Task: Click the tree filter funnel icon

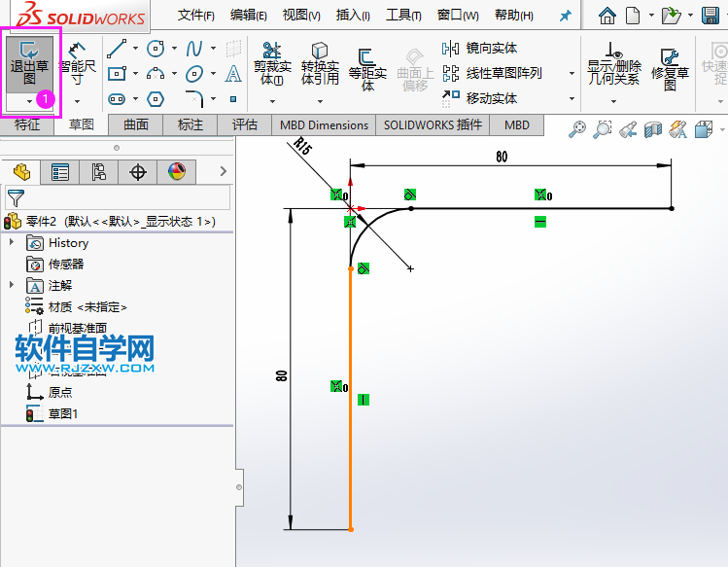Action: click(x=16, y=198)
